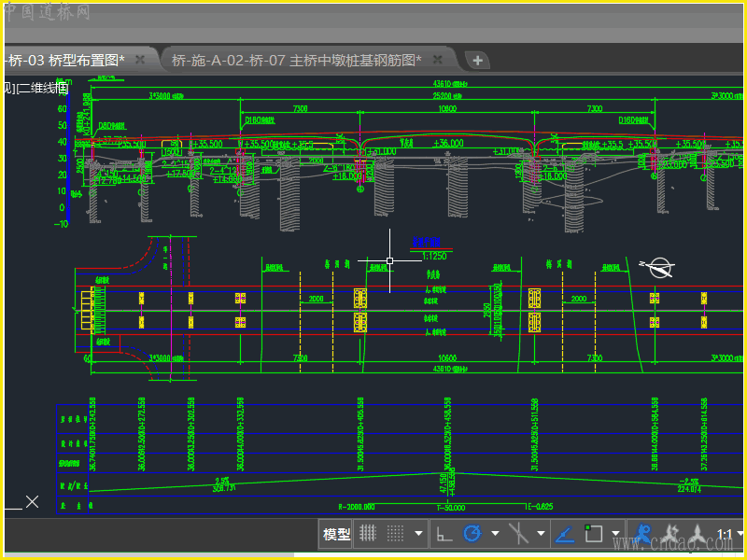Click the annotation scale icon beside 1:1
This screenshot has height=560, width=747.
pyautogui.click(x=698, y=534)
